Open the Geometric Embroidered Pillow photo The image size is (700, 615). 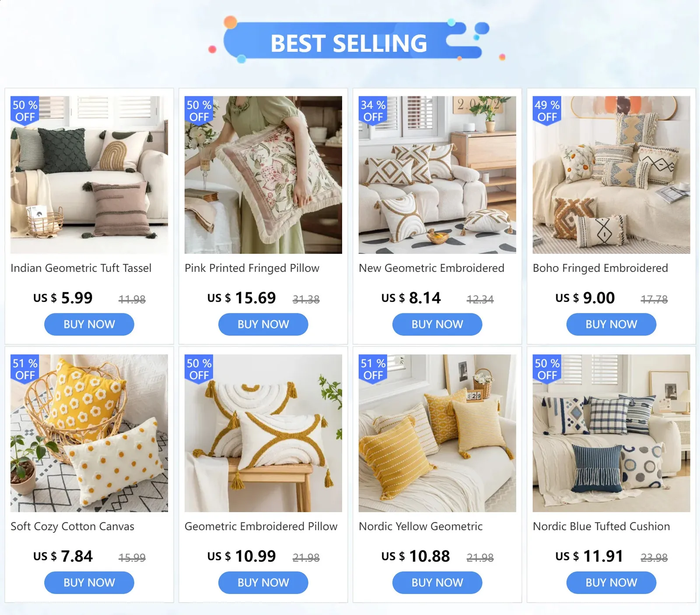(x=263, y=433)
